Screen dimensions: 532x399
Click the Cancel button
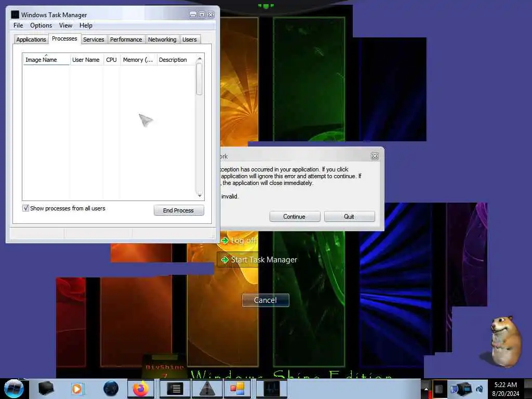click(x=265, y=300)
